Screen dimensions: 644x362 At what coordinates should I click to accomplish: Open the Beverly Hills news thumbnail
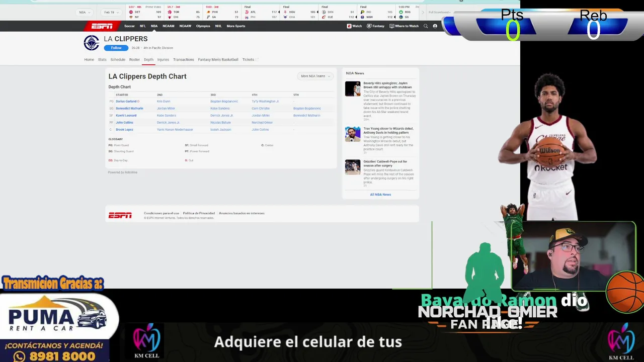(x=353, y=88)
